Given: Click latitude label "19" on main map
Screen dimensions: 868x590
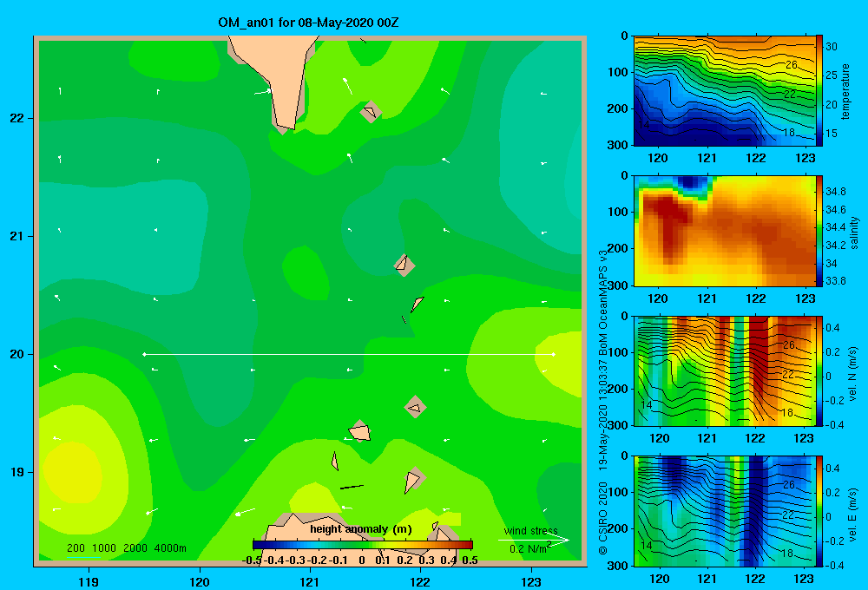Looking at the screenshot, I should (16, 472).
